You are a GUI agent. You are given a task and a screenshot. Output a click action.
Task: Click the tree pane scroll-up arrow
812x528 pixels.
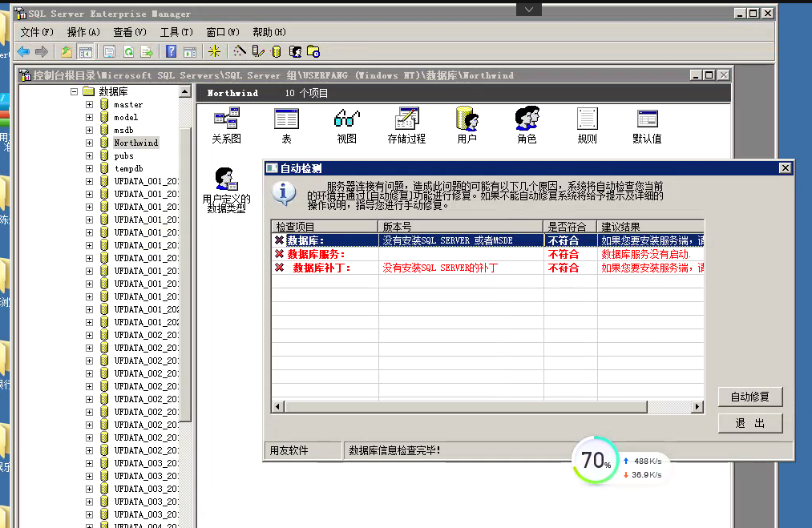pos(185,91)
